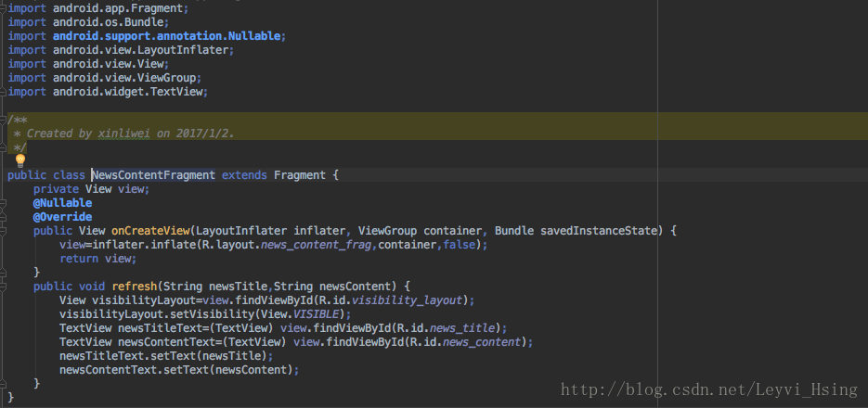The image size is (868, 408).
Task: Click the android.view.ViewGroup import
Action: tap(127, 78)
